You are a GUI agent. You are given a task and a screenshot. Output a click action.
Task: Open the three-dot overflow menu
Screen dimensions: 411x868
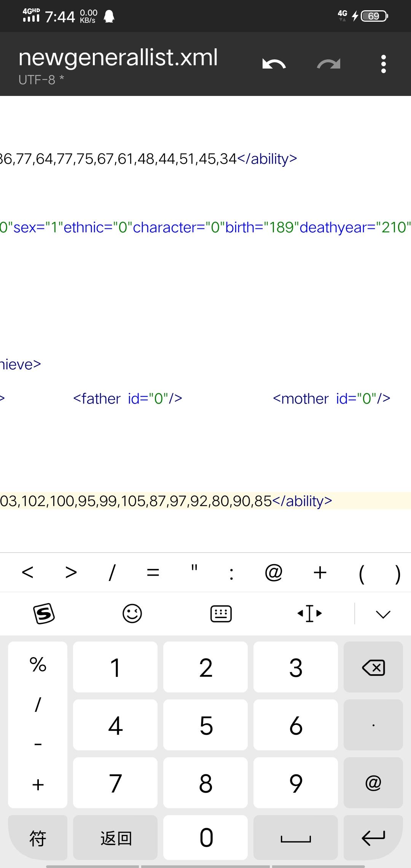click(x=383, y=64)
